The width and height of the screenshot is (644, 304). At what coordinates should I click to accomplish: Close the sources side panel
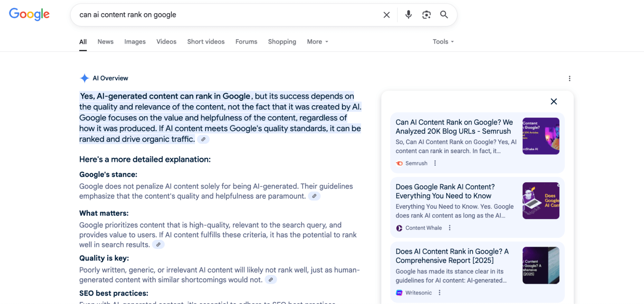tap(553, 101)
